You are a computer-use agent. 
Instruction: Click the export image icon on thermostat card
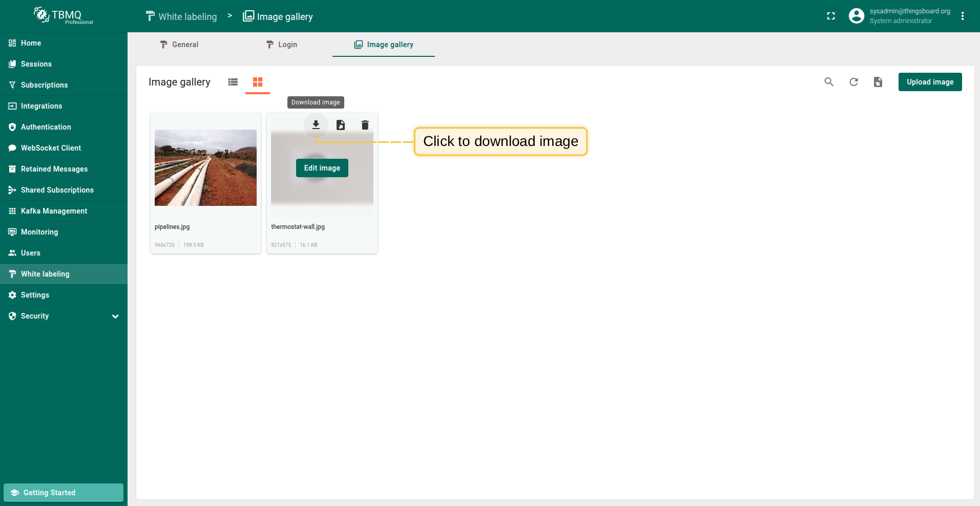pyautogui.click(x=341, y=125)
